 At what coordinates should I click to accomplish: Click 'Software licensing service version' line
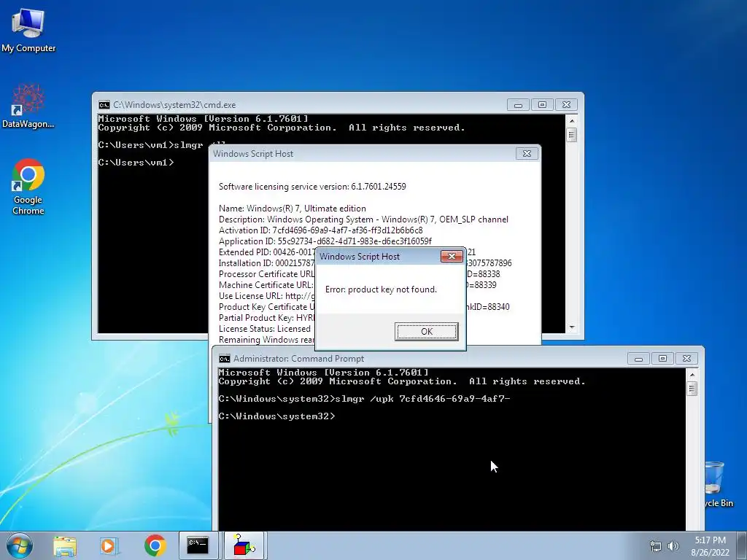(312, 187)
